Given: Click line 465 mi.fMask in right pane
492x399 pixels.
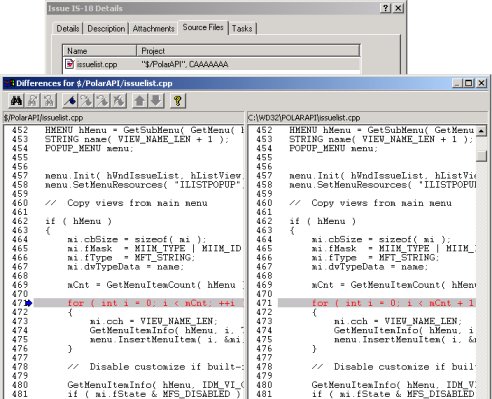Looking at the screenshot, I should coord(393,248).
